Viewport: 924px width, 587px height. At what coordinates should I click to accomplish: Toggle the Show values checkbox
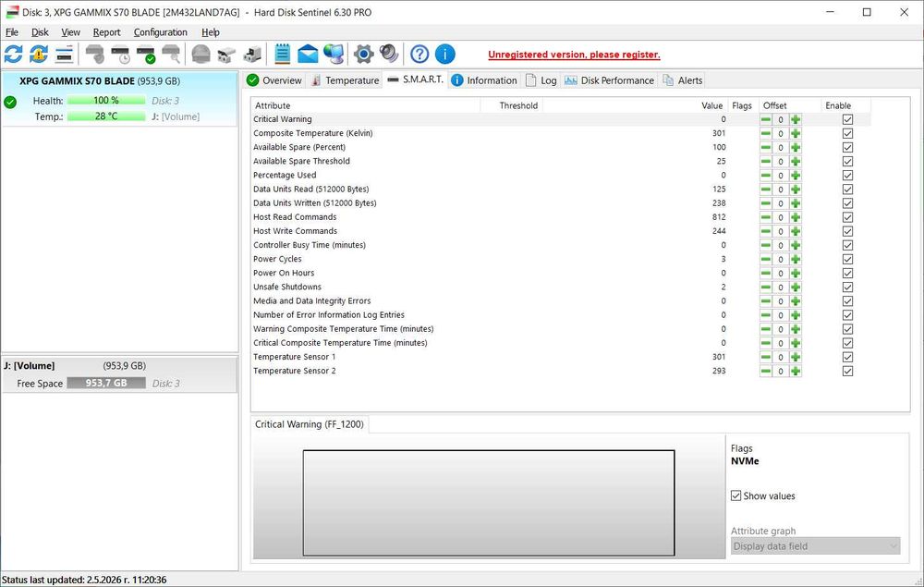pos(736,495)
